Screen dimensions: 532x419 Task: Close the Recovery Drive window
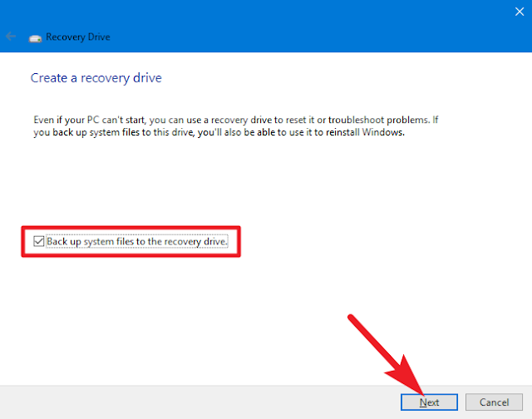pyautogui.click(x=519, y=12)
